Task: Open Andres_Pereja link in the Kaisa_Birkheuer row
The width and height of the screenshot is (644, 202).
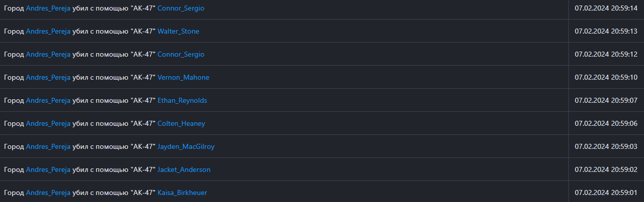Action: point(48,192)
